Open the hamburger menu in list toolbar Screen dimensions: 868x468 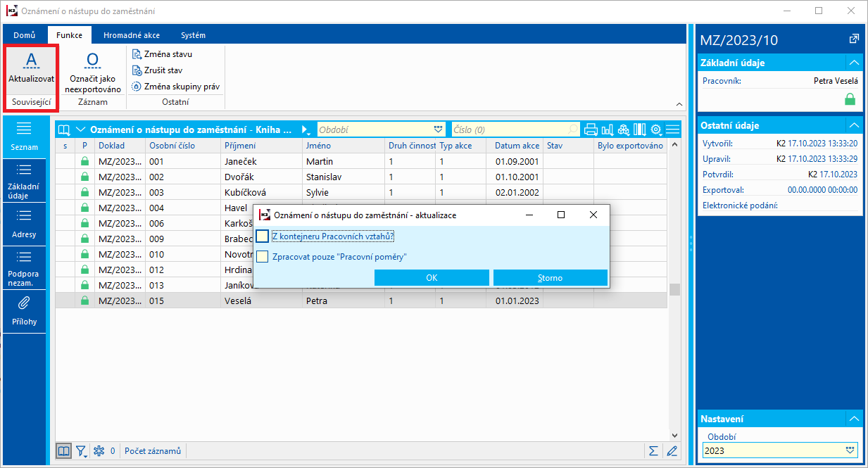click(673, 129)
